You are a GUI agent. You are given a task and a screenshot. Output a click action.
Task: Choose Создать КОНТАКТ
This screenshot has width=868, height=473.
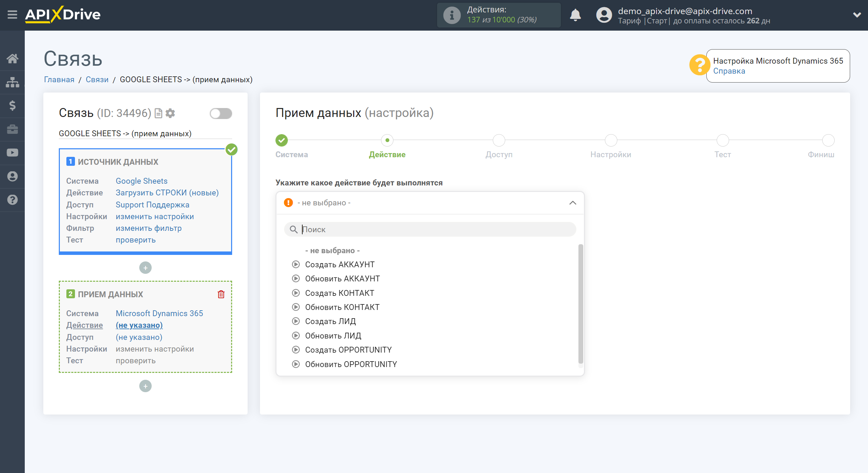click(x=340, y=293)
